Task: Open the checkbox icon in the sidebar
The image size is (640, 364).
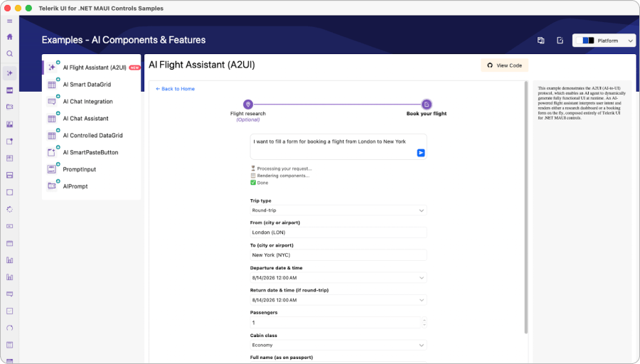Action: click(10, 311)
